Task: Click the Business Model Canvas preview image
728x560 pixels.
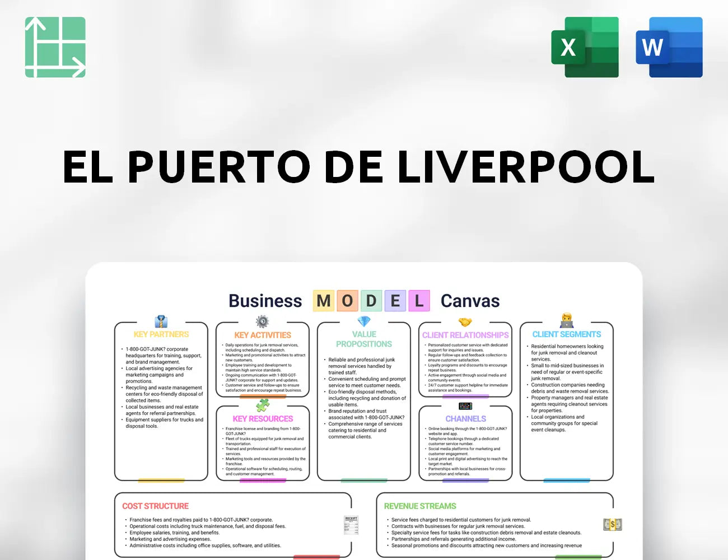Action: [364, 410]
